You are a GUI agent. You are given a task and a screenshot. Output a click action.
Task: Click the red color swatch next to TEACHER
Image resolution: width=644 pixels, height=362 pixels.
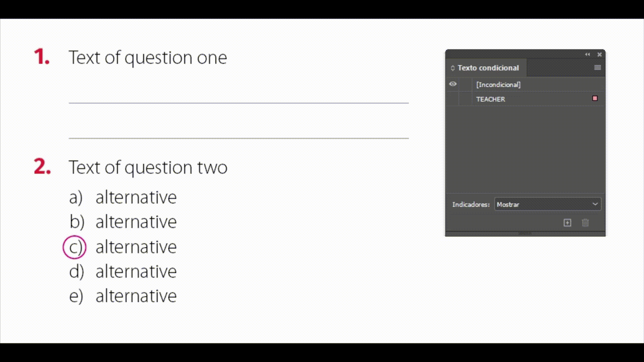coord(594,98)
